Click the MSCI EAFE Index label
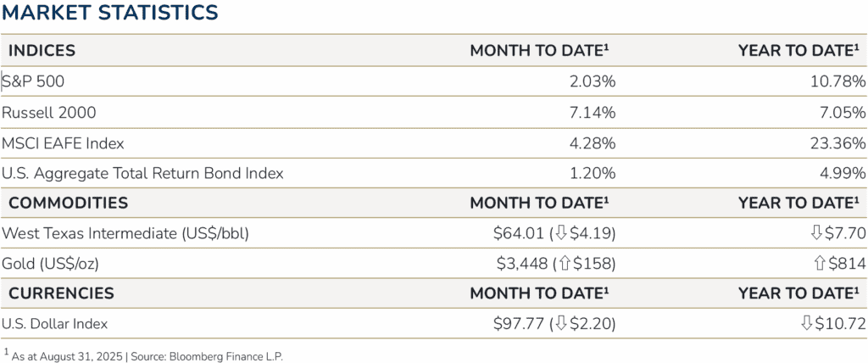 pyautogui.click(x=56, y=142)
